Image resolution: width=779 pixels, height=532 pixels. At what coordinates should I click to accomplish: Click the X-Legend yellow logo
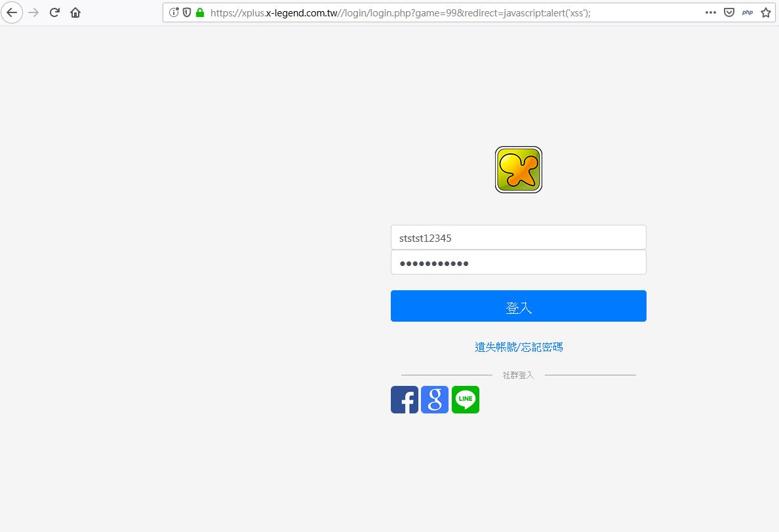point(518,170)
